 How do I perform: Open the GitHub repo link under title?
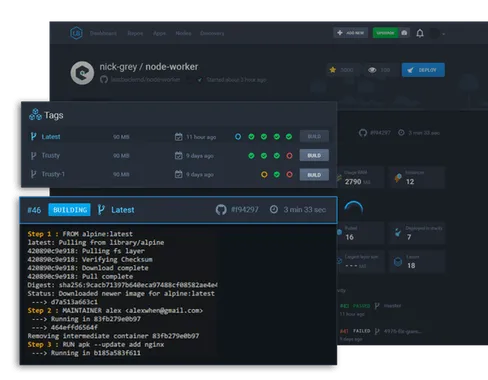[145, 80]
